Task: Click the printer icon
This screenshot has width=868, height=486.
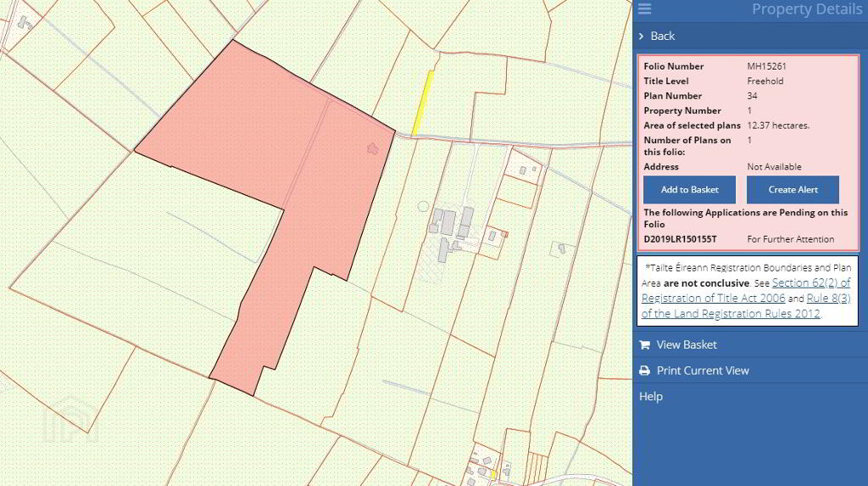Action: (x=644, y=371)
